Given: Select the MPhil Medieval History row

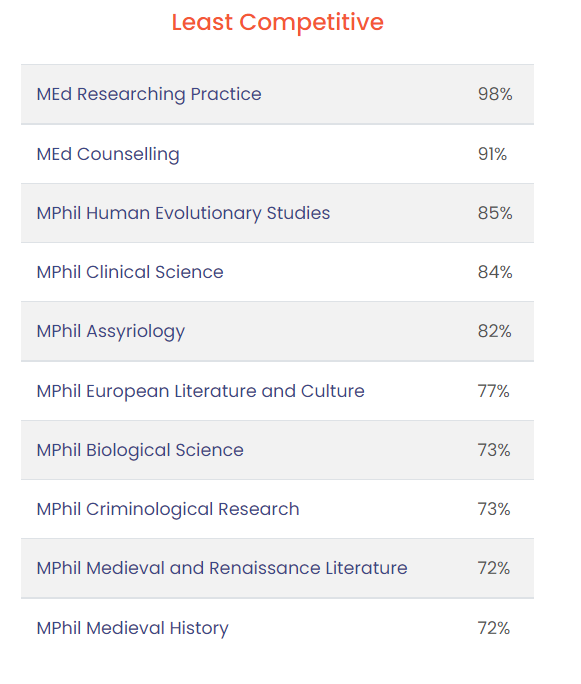Looking at the screenshot, I should pos(277,628).
